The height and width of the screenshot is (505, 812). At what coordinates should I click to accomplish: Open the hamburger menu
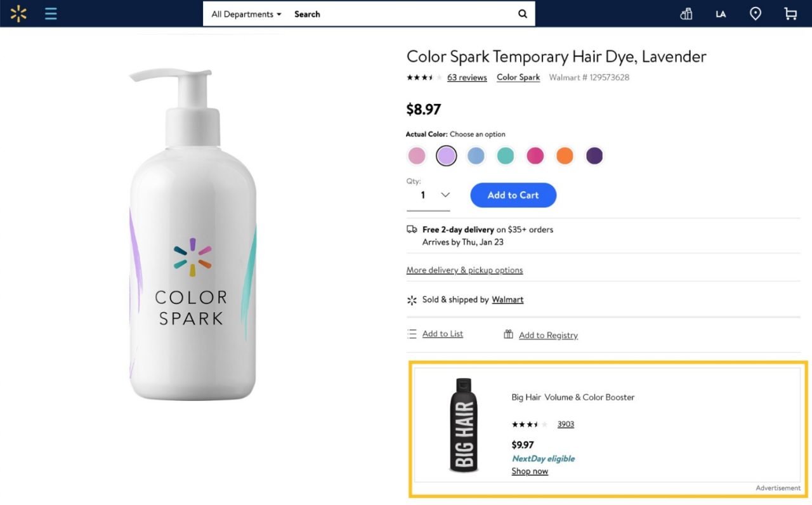[x=51, y=13]
